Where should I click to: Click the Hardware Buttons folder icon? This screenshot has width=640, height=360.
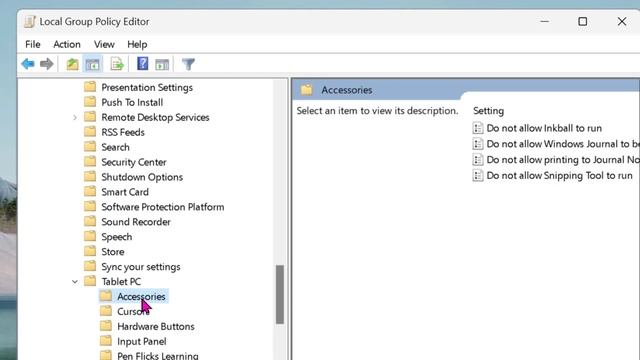pyautogui.click(x=106, y=326)
